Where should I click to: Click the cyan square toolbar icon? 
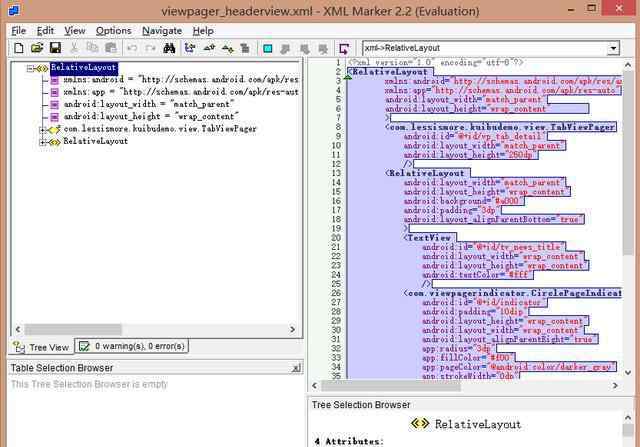tap(268, 49)
